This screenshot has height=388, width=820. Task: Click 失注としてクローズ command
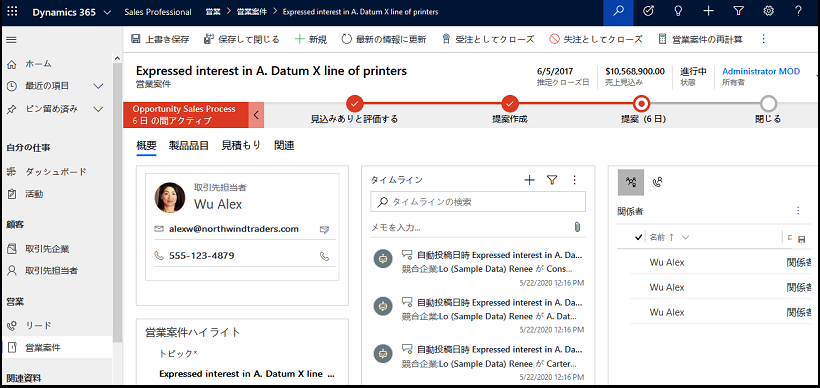[x=596, y=39]
